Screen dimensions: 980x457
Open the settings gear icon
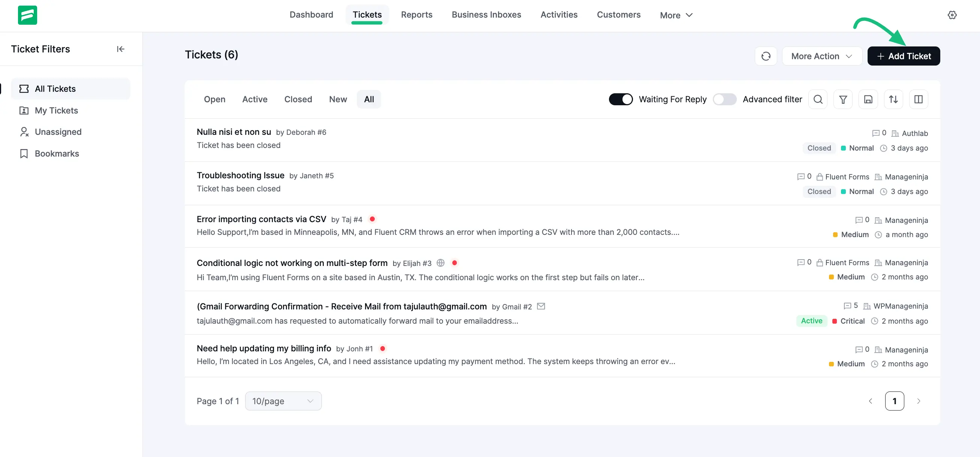(x=952, y=15)
